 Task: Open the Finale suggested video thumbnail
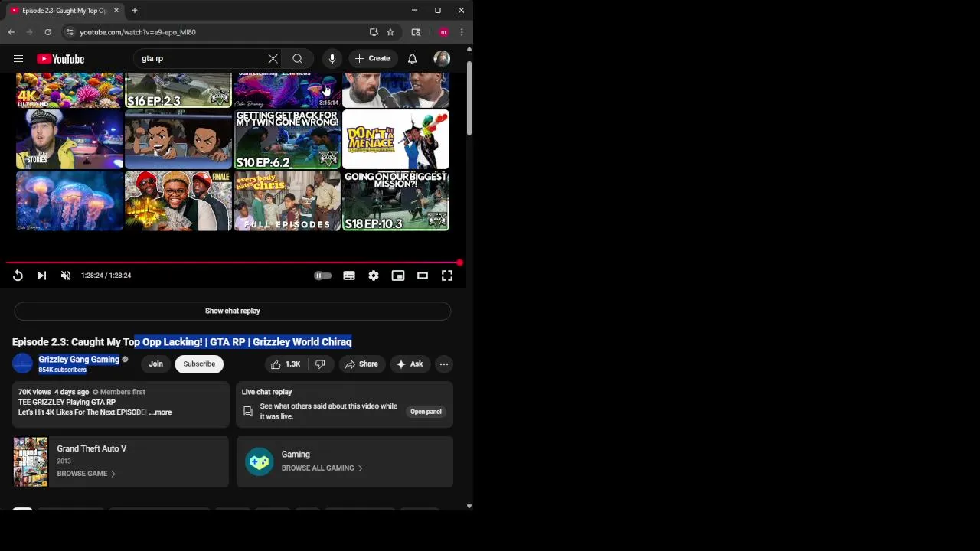178,201
